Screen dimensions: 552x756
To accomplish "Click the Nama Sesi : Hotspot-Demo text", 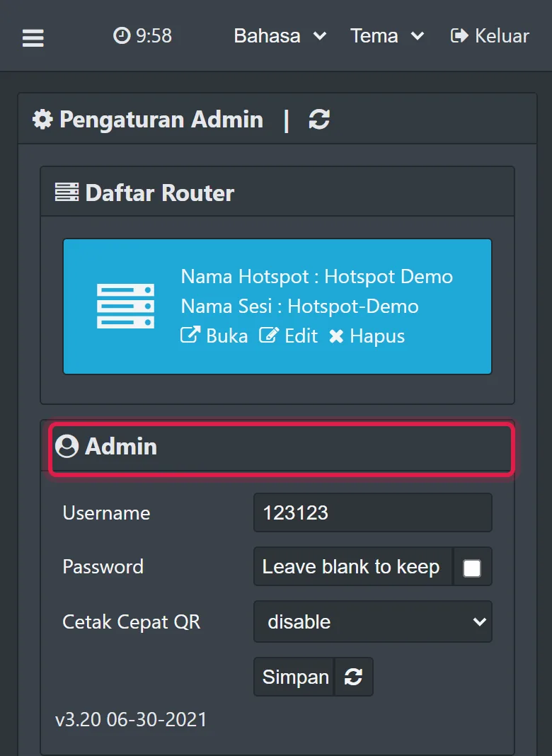I will (299, 307).
